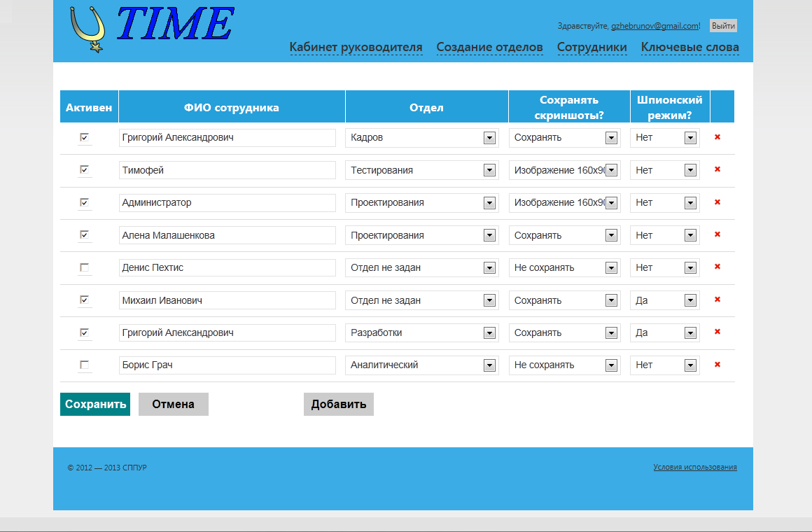The height and width of the screenshot is (532, 812).
Task: Disable the Активен checkbox for Михаил Иванович
Action: (84, 300)
